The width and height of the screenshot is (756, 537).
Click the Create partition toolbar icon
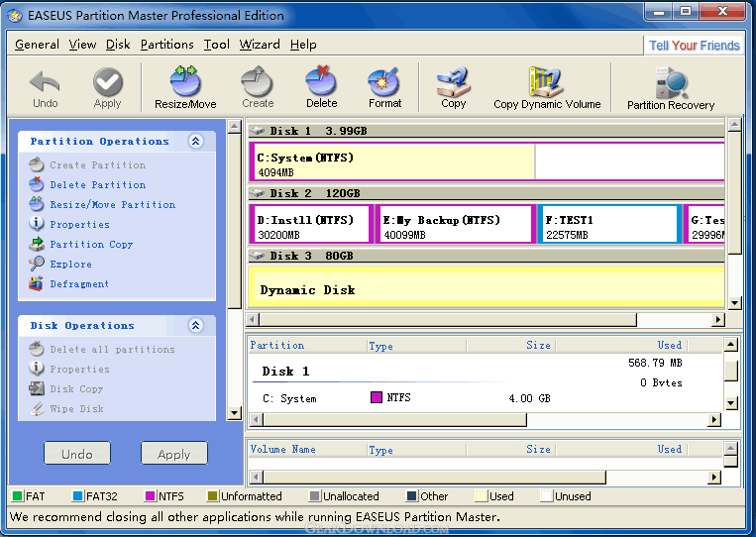click(258, 81)
